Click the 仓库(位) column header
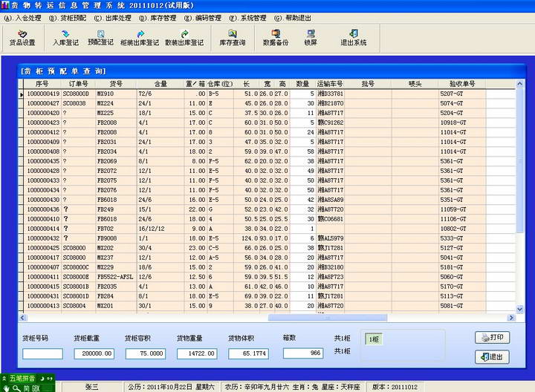 tap(220, 83)
